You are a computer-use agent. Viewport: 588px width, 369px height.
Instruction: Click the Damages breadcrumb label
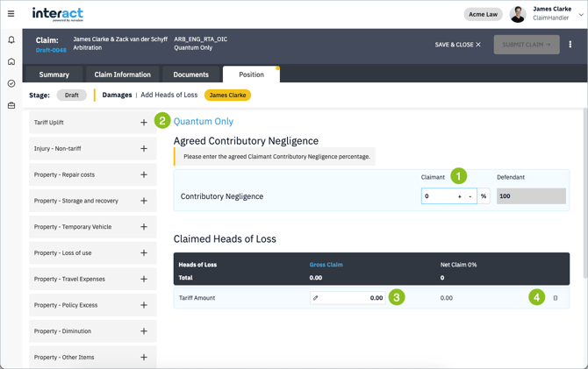(x=117, y=96)
